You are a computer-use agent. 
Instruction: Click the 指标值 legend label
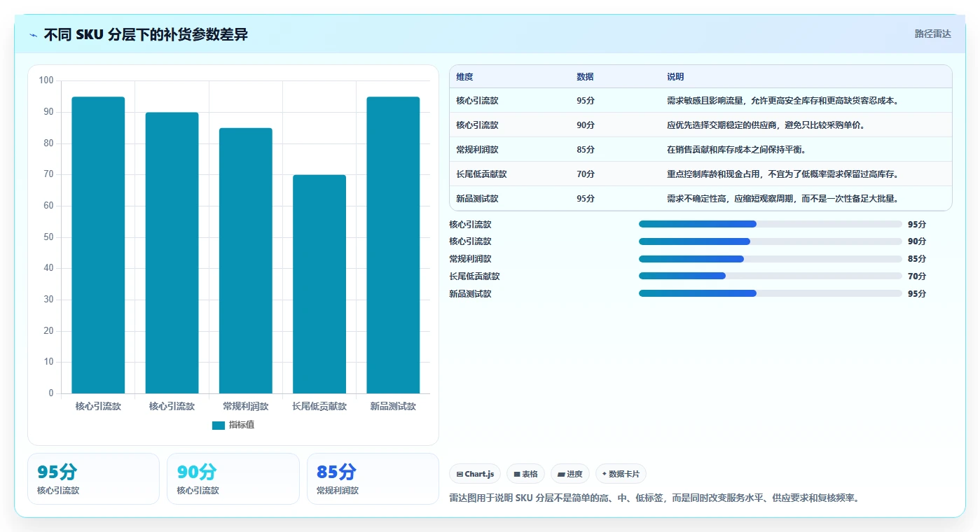242,425
